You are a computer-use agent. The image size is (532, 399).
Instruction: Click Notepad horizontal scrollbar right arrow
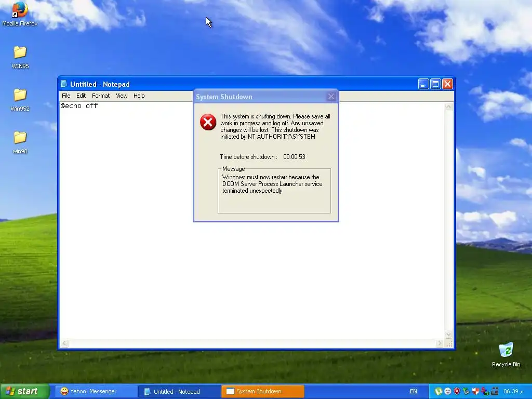tap(440, 343)
